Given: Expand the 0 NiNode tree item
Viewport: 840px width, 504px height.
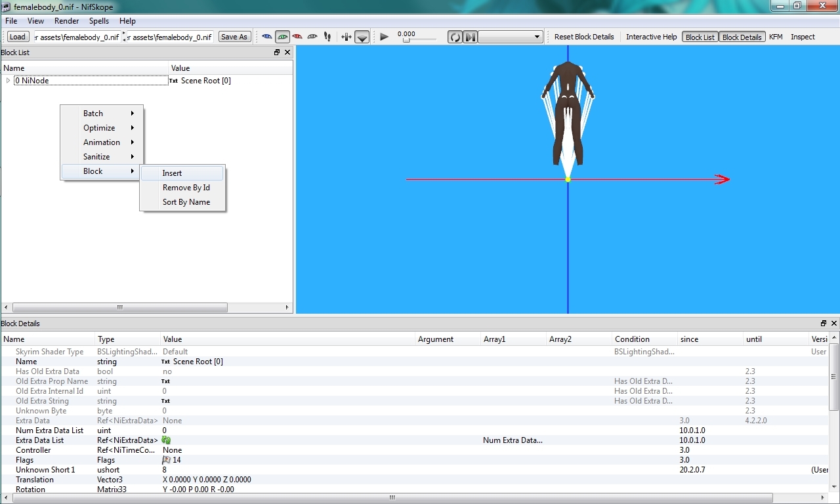Looking at the screenshot, I should pyautogui.click(x=8, y=81).
